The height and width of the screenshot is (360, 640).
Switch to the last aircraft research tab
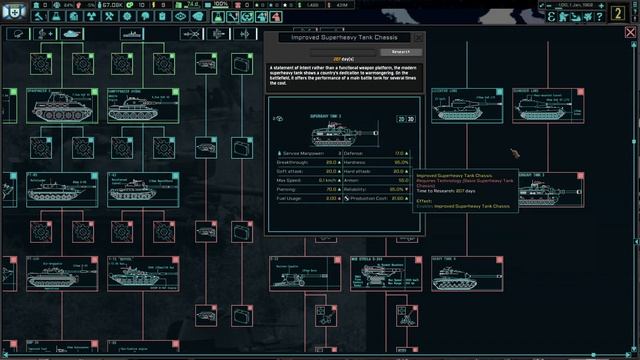click(x=245, y=34)
